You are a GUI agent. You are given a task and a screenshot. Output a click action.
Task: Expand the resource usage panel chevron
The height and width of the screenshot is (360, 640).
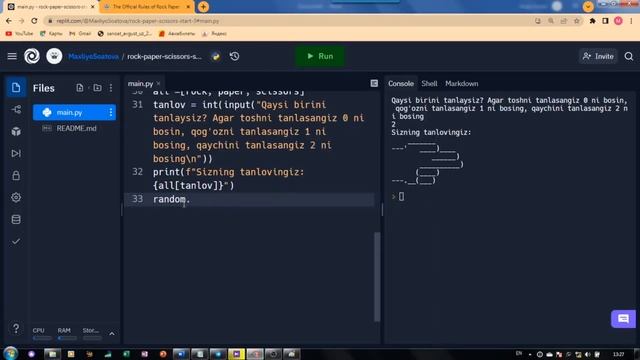click(x=111, y=334)
